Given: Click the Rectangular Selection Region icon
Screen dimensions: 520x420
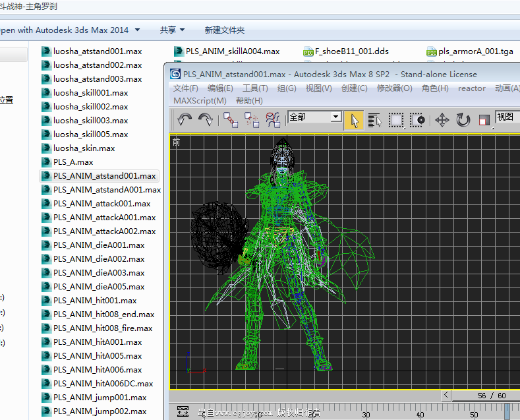Looking at the screenshot, I should click(x=396, y=120).
